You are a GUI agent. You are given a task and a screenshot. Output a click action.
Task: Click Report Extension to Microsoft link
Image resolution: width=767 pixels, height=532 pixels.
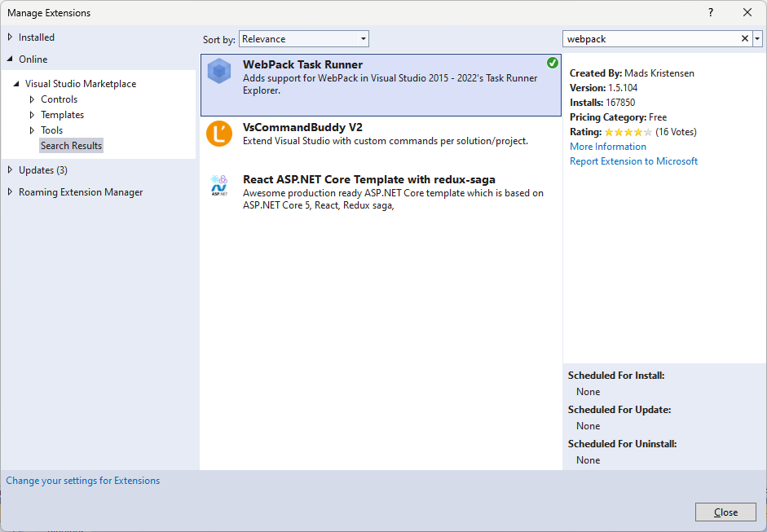(x=633, y=161)
